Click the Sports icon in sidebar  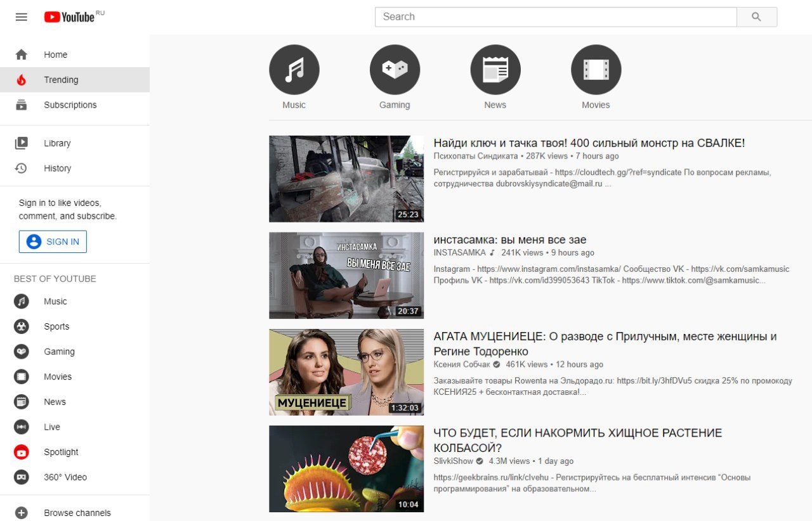click(x=22, y=326)
